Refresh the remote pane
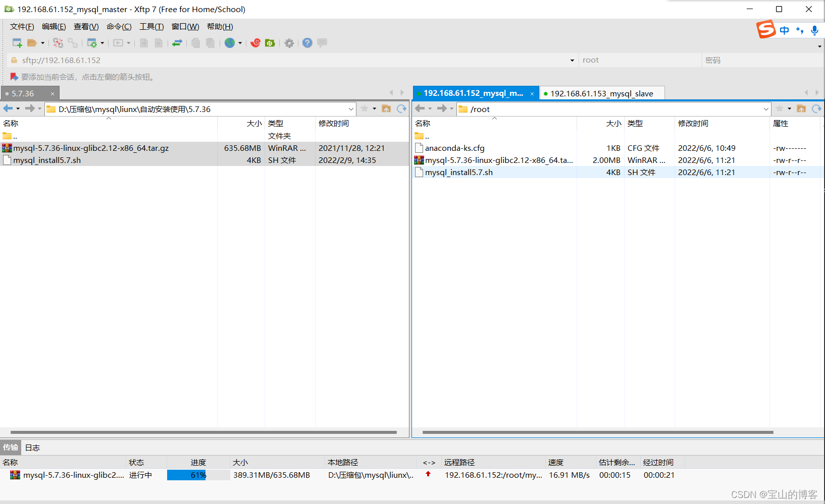Screen dimensions: 825x504 tap(817, 108)
